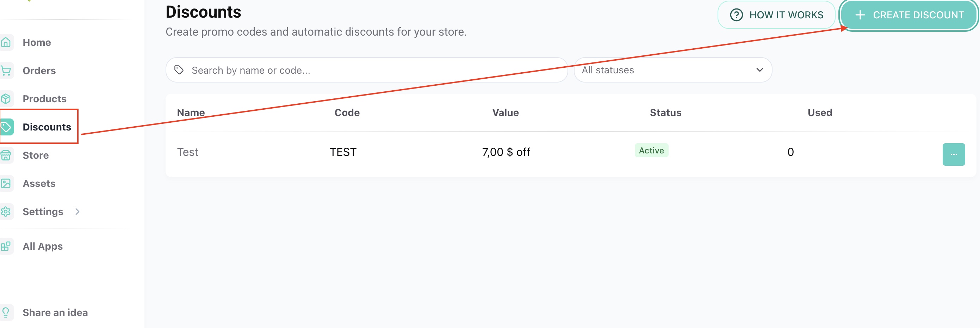Click the Assets image icon
This screenshot has width=980, height=328.
point(6,183)
